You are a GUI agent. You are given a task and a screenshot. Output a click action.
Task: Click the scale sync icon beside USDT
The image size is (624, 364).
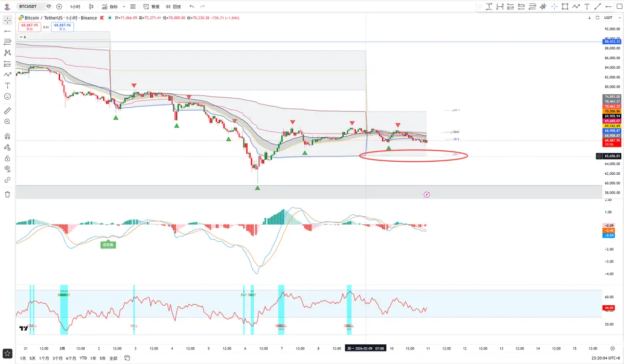point(597,18)
